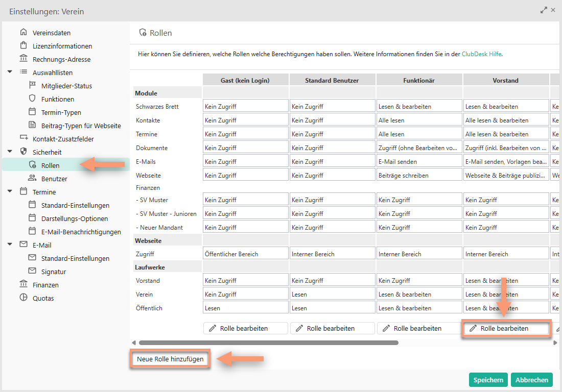
Task: Click the Abbrechen button
Action: click(x=532, y=380)
